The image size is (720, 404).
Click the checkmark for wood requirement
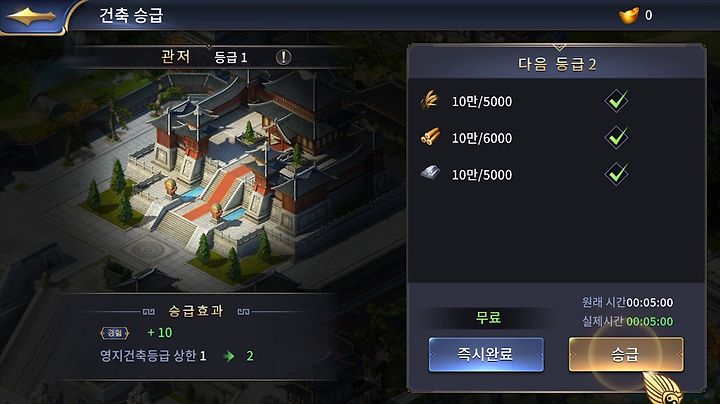point(616,137)
